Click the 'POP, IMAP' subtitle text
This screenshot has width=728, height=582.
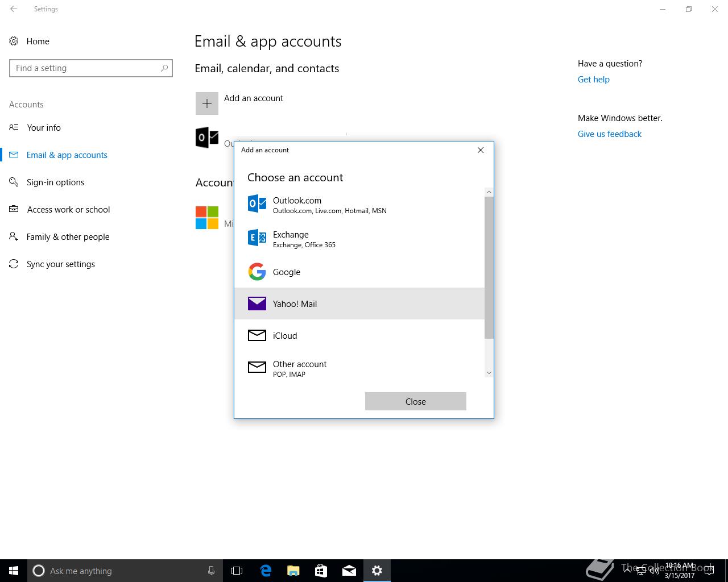pyautogui.click(x=289, y=375)
